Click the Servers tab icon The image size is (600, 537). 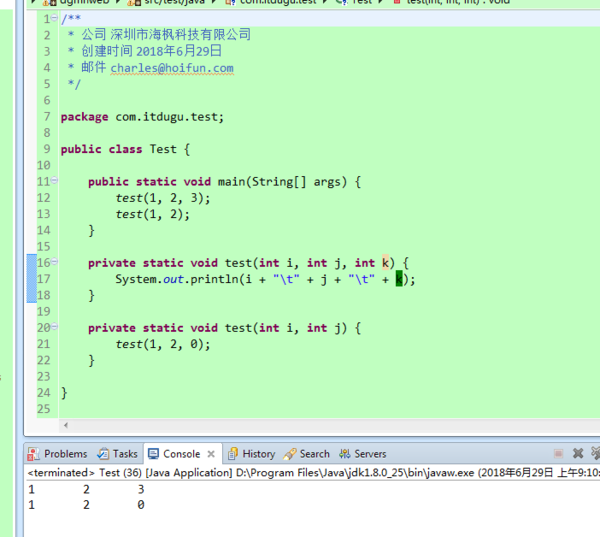point(344,454)
